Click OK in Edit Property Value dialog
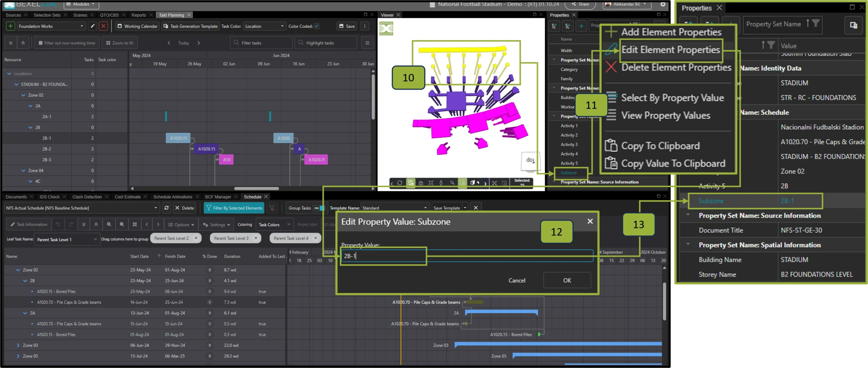The image size is (868, 368). click(x=567, y=280)
